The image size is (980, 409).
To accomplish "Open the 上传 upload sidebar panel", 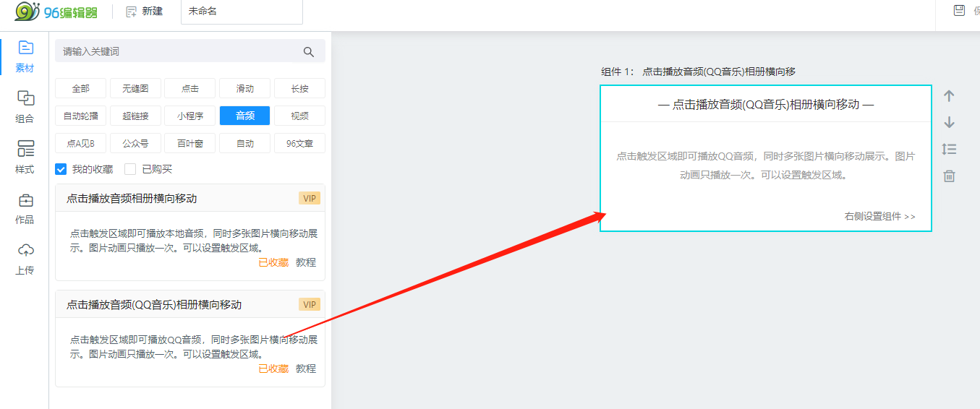I will pyautogui.click(x=25, y=259).
